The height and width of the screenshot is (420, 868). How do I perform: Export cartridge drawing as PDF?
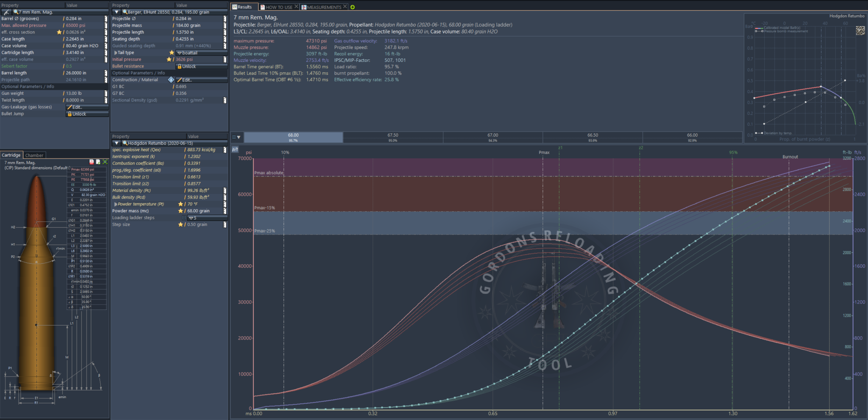pos(92,162)
